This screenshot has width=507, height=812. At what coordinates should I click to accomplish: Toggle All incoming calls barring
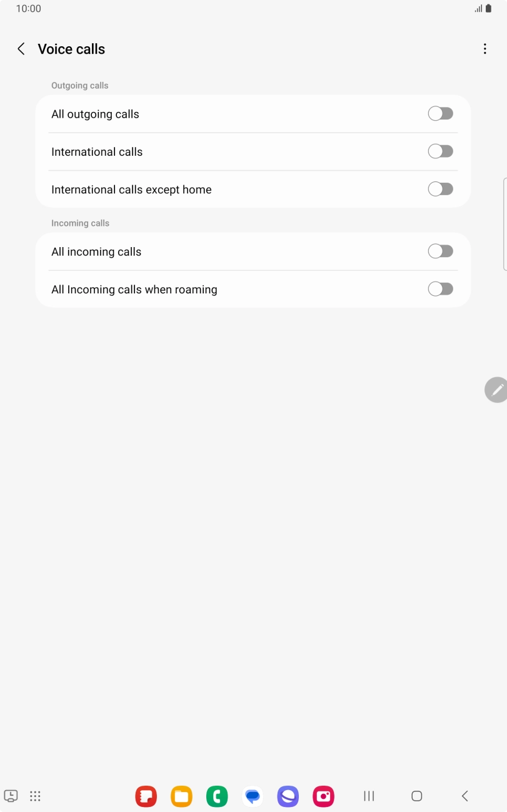[x=440, y=251]
